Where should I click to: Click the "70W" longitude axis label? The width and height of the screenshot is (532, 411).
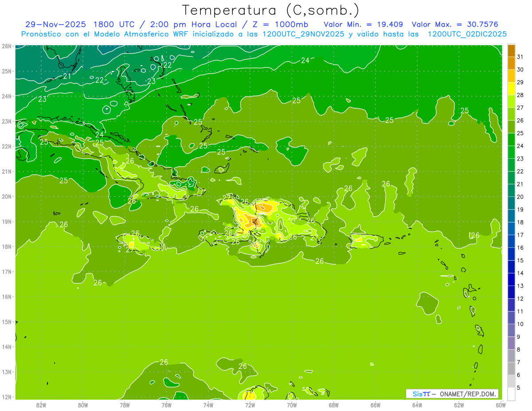tap(292, 405)
